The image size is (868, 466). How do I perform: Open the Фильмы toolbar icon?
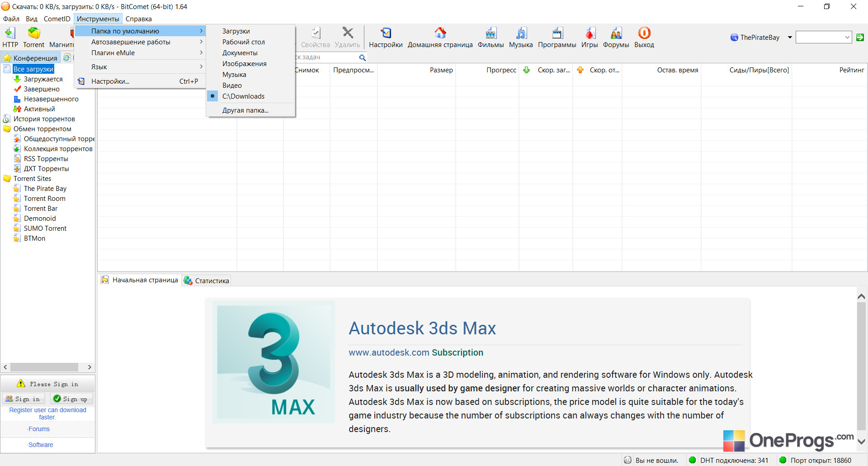coord(491,33)
